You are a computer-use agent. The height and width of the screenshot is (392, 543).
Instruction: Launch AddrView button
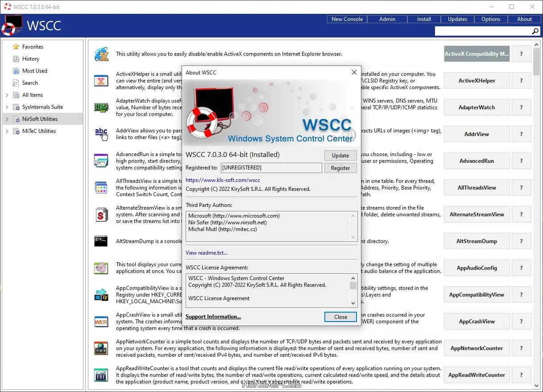[x=477, y=134]
